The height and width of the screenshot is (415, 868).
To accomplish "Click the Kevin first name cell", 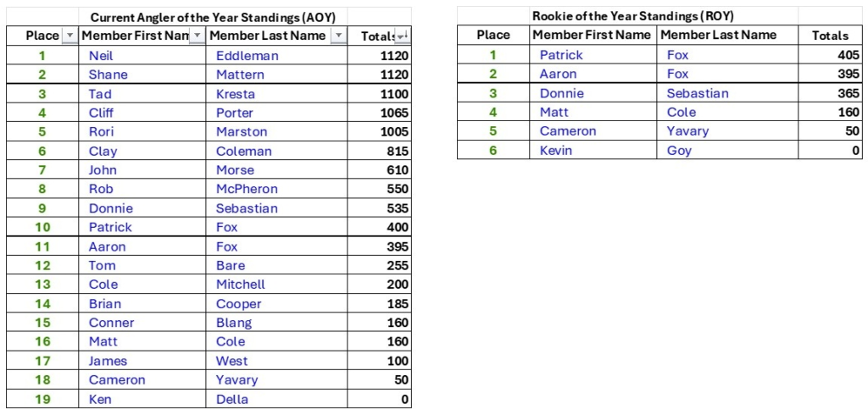I will 593,150.
